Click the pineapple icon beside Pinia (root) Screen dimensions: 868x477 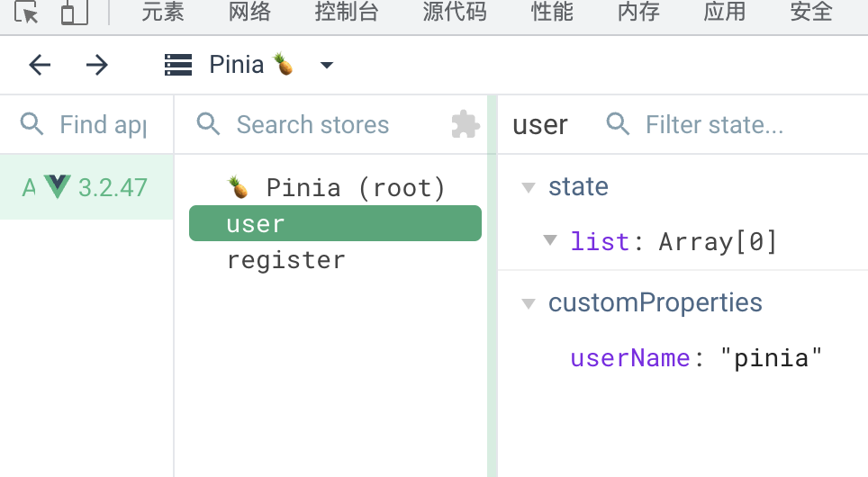239,187
